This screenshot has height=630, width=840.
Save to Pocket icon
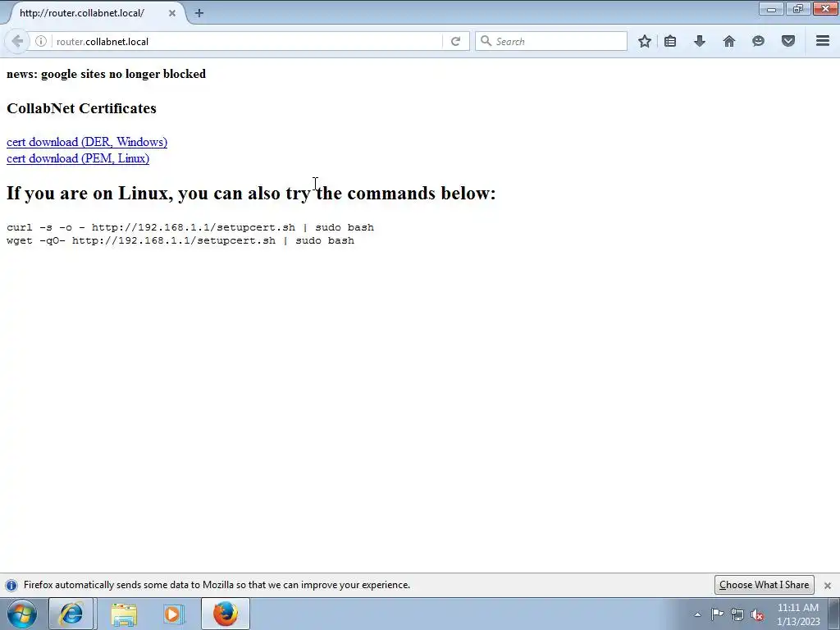point(788,41)
